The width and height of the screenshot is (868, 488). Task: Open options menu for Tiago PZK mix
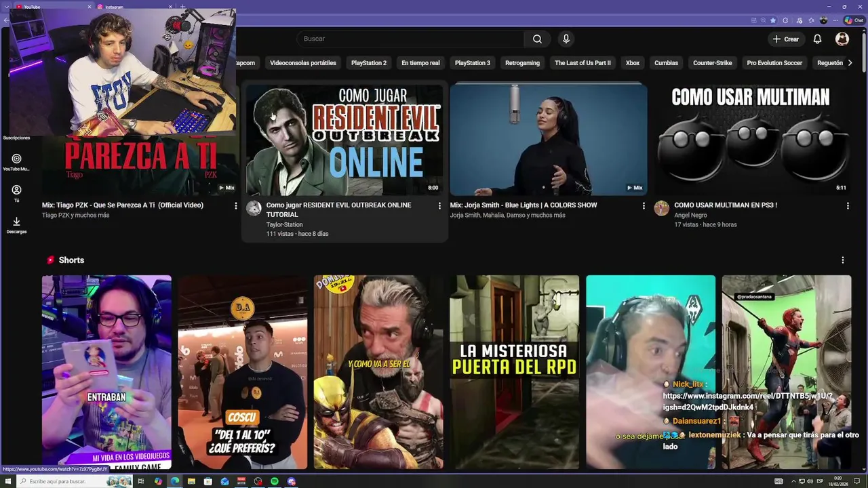236,205
